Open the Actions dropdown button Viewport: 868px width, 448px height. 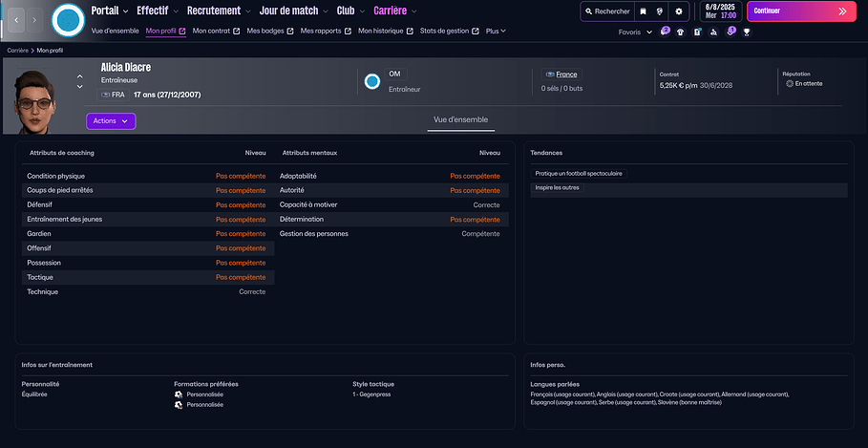click(111, 121)
